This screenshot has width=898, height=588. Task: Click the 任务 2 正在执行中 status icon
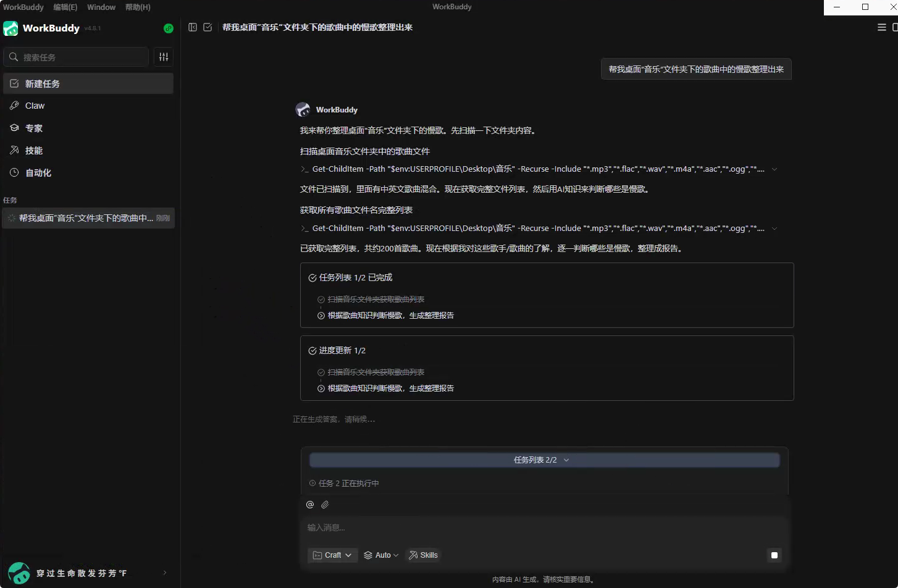tap(313, 484)
